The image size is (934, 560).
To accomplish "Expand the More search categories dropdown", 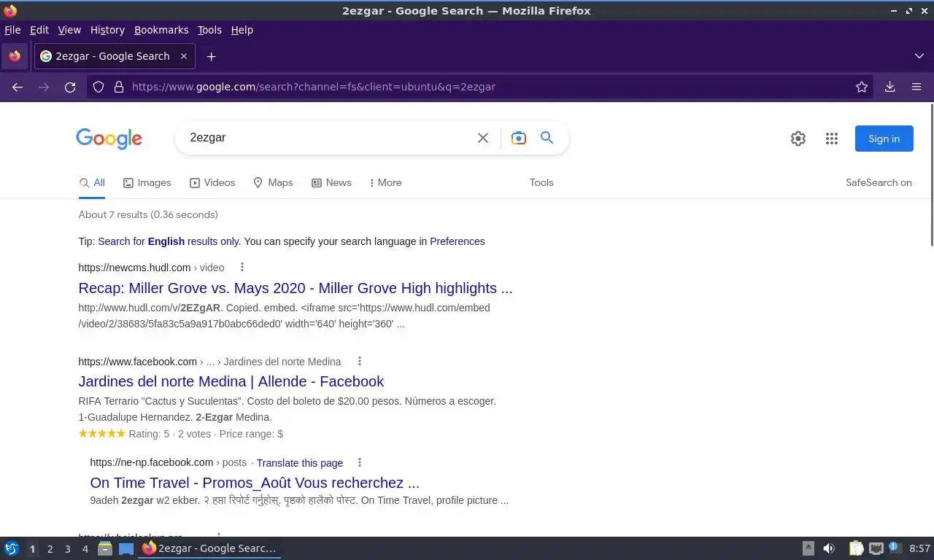I will [x=385, y=183].
